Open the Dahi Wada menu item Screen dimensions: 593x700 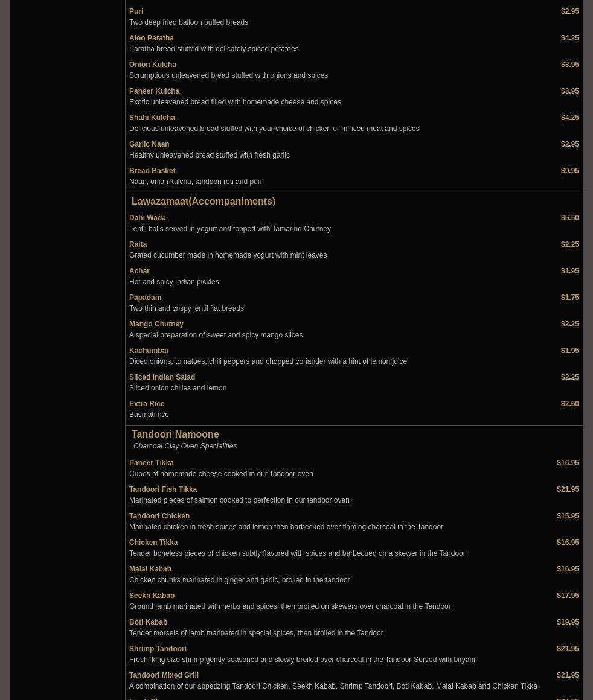pos(147,218)
